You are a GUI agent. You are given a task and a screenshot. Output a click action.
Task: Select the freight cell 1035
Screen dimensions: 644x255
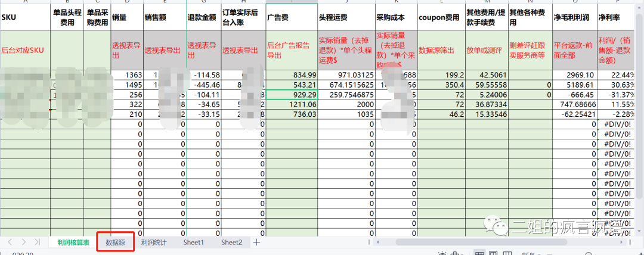tap(346, 114)
